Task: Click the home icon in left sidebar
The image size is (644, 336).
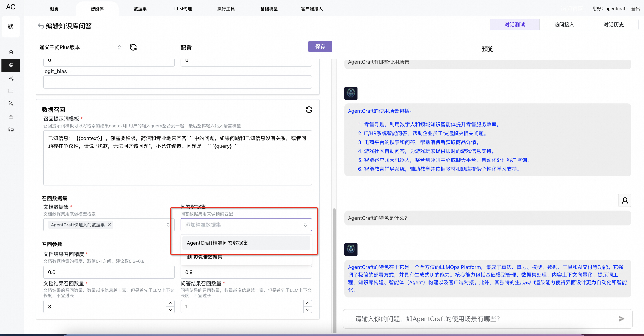Action: pyautogui.click(x=11, y=52)
